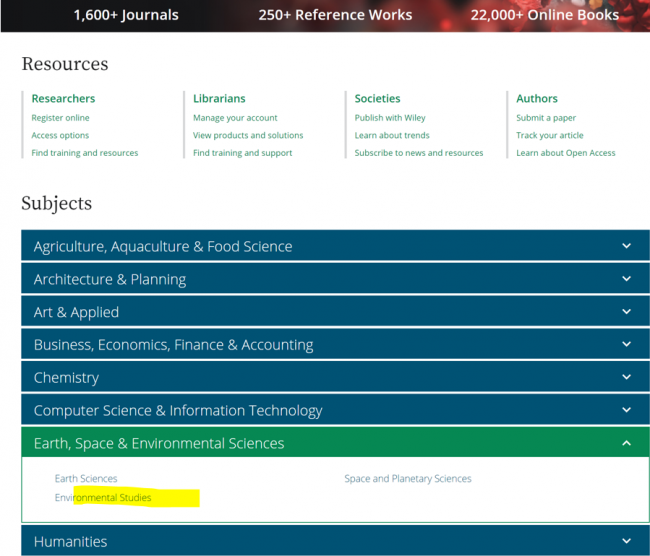Viewport: 650px width, 556px height.
Task: Click Subscribe to news and resources
Action: pos(418,153)
